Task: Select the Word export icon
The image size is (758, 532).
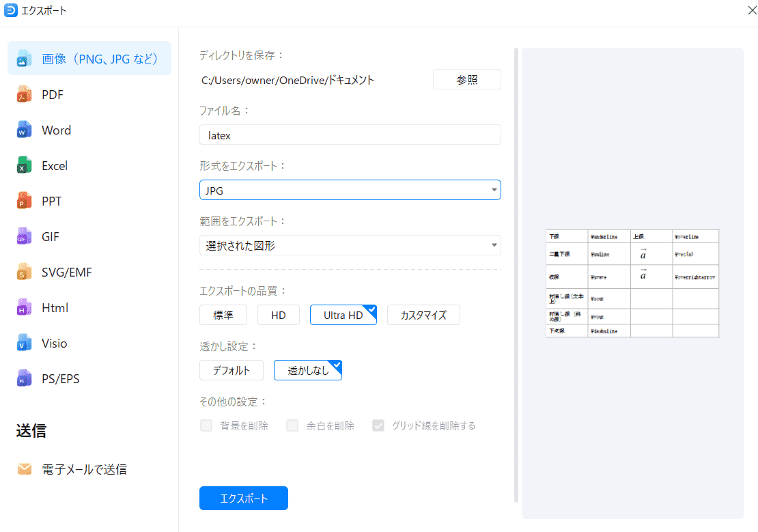Action: (x=25, y=130)
